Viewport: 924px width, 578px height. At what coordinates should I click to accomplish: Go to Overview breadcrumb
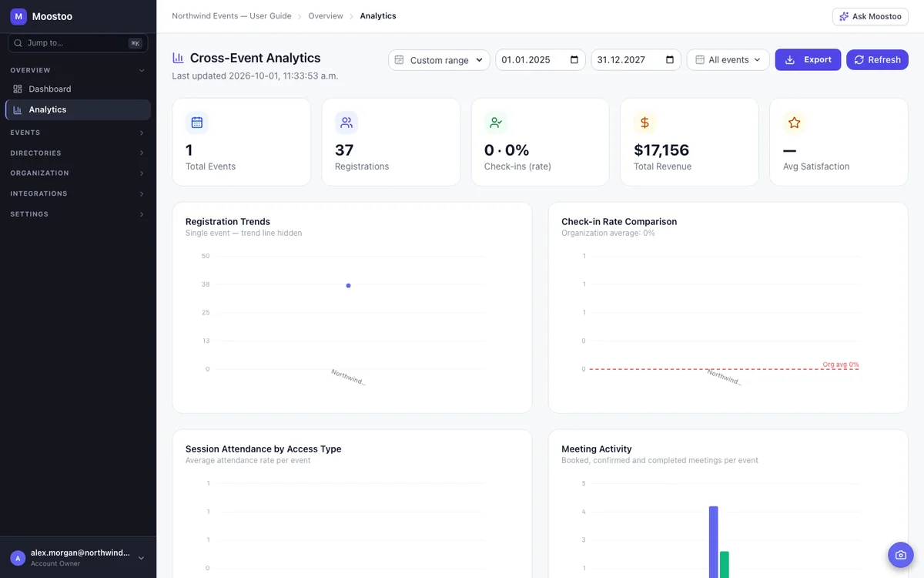click(x=326, y=16)
